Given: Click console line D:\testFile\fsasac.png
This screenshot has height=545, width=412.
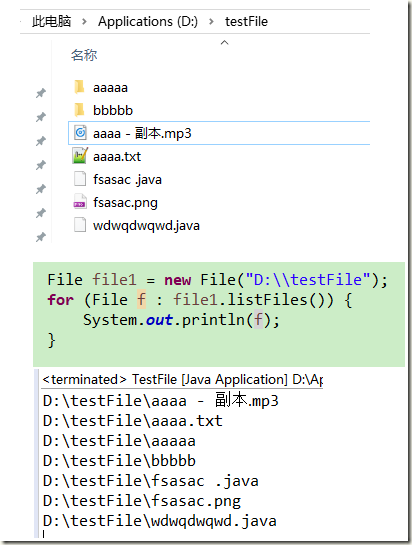Looking at the screenshot, I should 142,501.
